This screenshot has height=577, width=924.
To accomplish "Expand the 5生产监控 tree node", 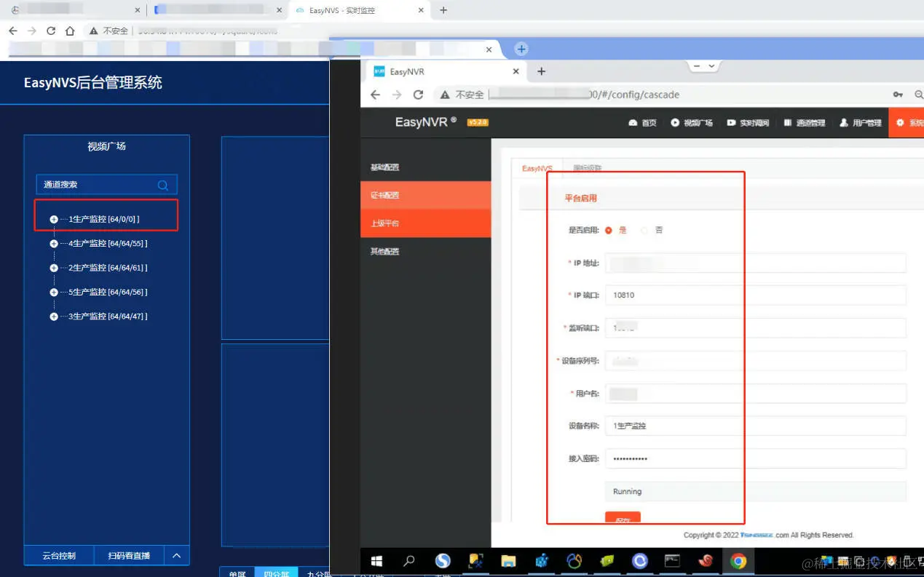I will 54,293.
